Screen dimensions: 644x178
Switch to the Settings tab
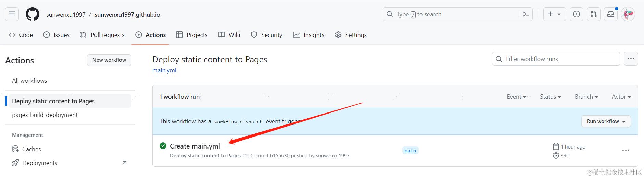(x=351, y=35)
